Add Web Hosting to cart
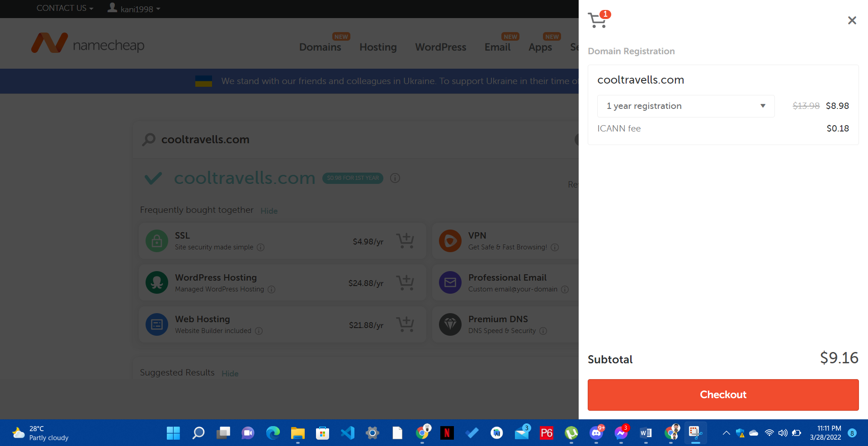The height and width of the screenshot is (446, 868). coord(405,324)
